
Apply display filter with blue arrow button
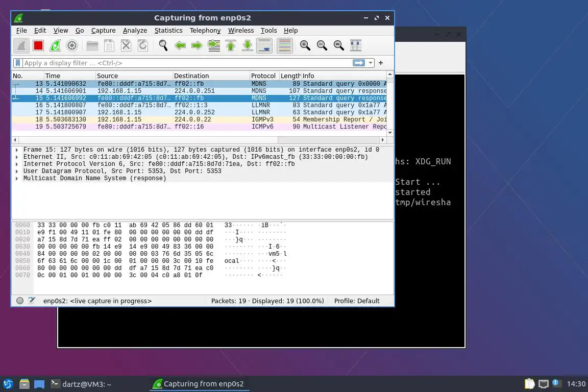point(359,63)
